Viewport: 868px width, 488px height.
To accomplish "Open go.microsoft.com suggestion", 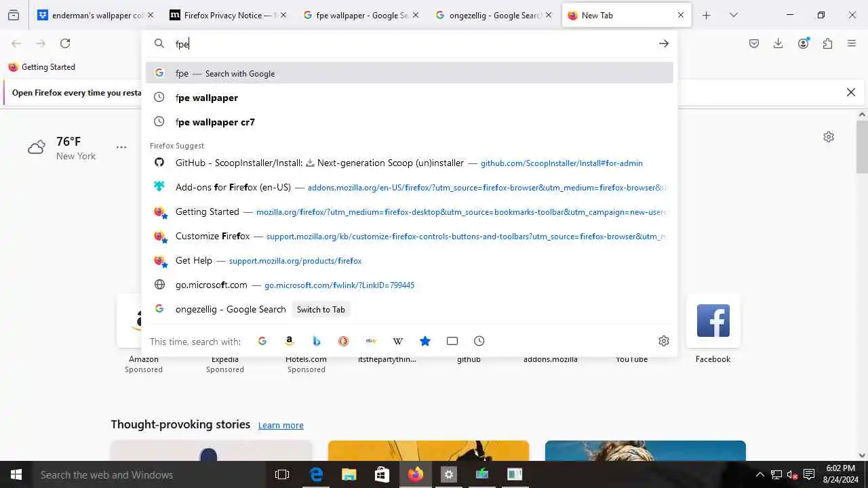I will [x=410, y=285].
